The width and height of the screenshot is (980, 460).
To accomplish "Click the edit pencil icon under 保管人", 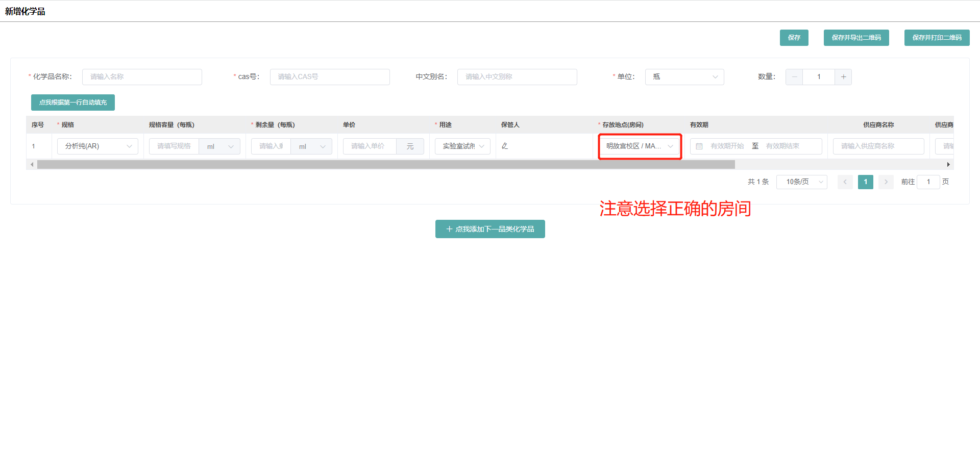I will [505, 146].
